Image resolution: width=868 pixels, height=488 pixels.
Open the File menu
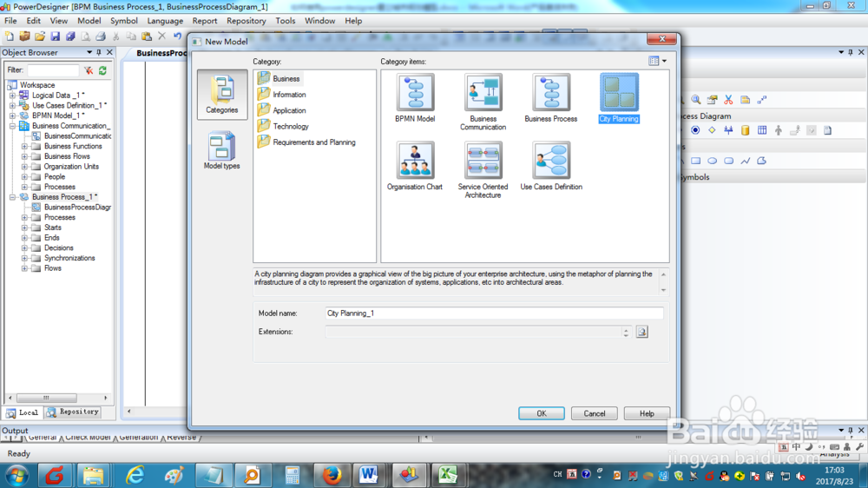[10, 21]
